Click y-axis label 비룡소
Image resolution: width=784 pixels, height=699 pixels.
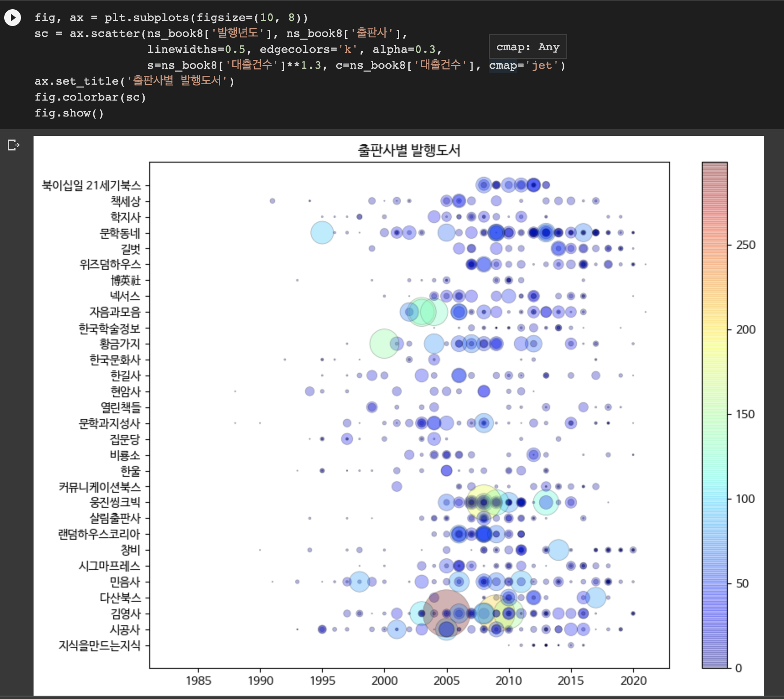click(x=125, y=455)
